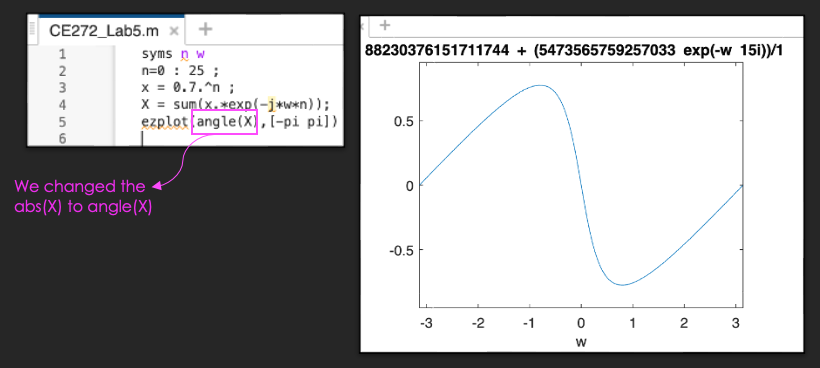Click the underlined ezplot function name
The image size is (820, 368).
point(165,122)
